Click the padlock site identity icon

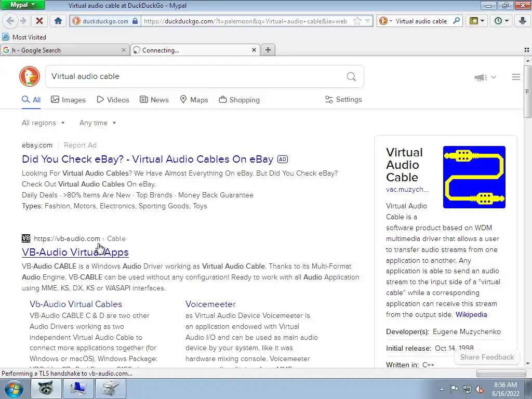(135, 21)
